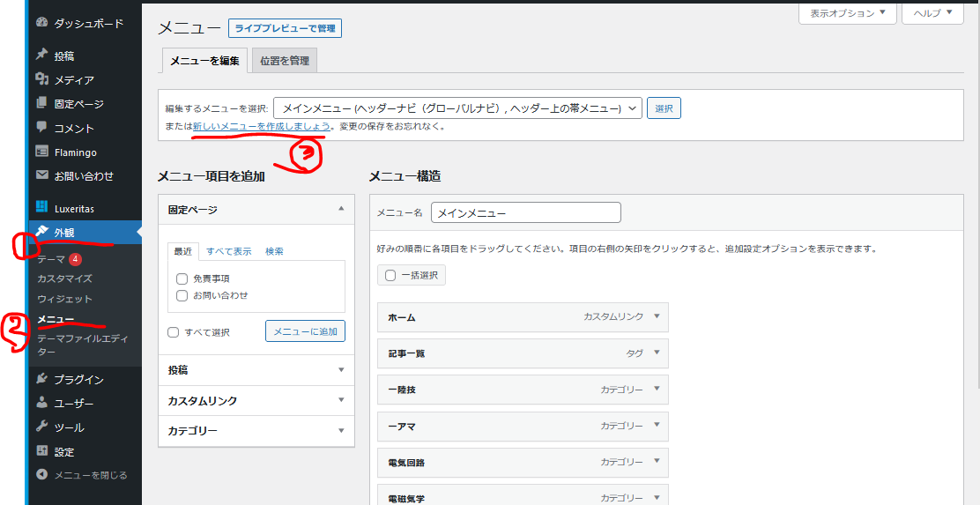Open the 表示オプション screen options panel

(847, 13)
